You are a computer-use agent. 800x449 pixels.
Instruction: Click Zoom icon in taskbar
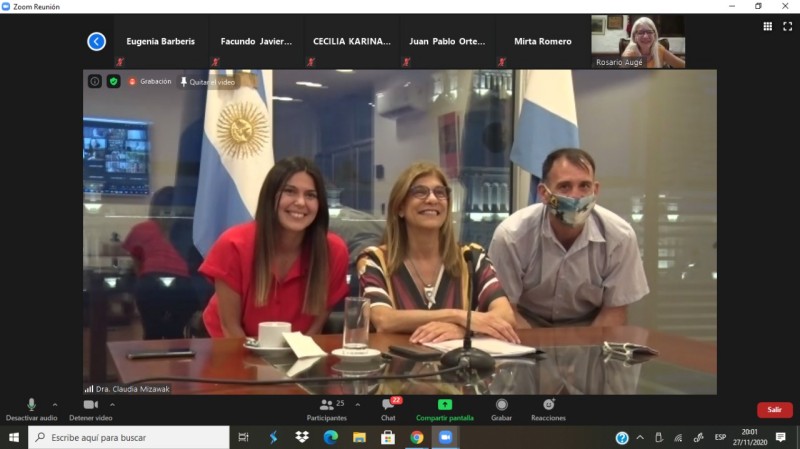[445, 437]
